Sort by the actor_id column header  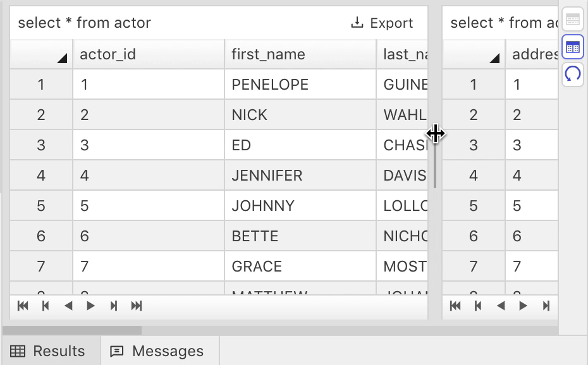point(149,54)
